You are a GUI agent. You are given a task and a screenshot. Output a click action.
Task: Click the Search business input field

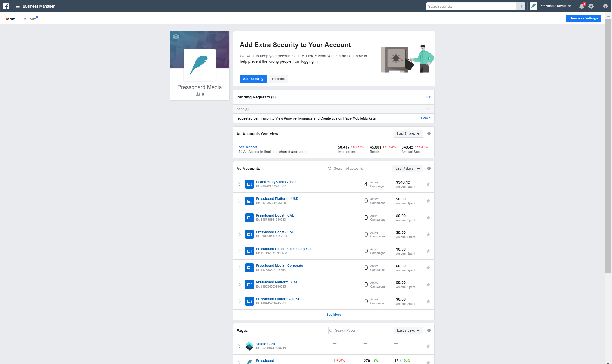(x=471, y=6)
